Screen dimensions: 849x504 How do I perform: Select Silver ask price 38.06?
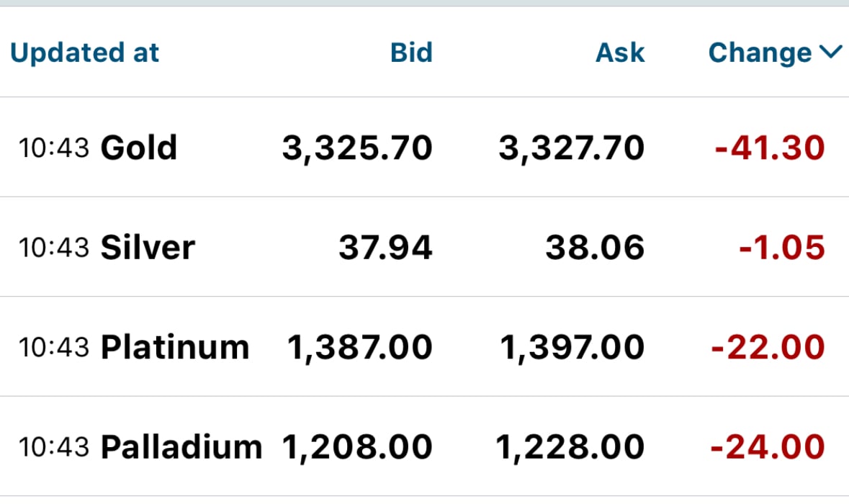tap(595, 248)
